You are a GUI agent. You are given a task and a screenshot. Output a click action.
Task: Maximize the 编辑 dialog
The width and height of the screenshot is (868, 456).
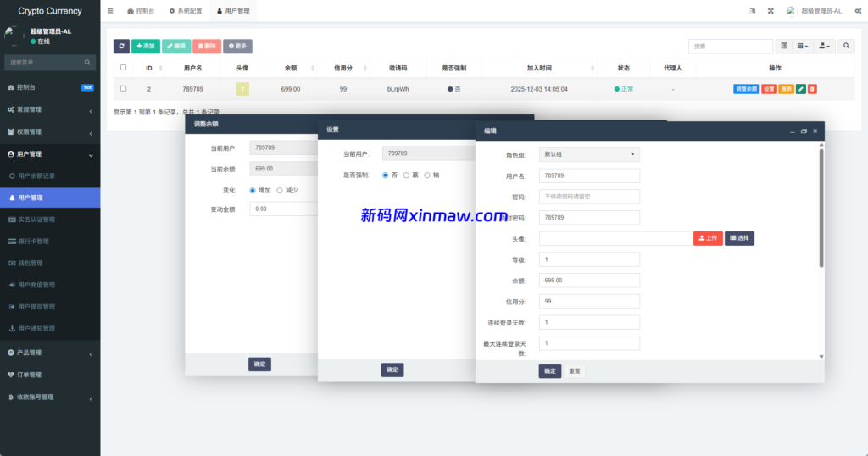pyautogui.click(x=804, y=131)
